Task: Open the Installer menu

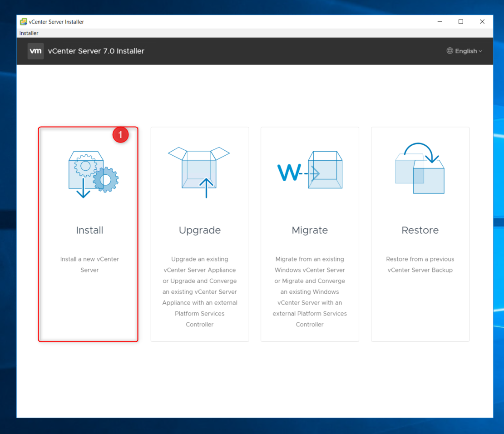Action: [x=29, y=33]
